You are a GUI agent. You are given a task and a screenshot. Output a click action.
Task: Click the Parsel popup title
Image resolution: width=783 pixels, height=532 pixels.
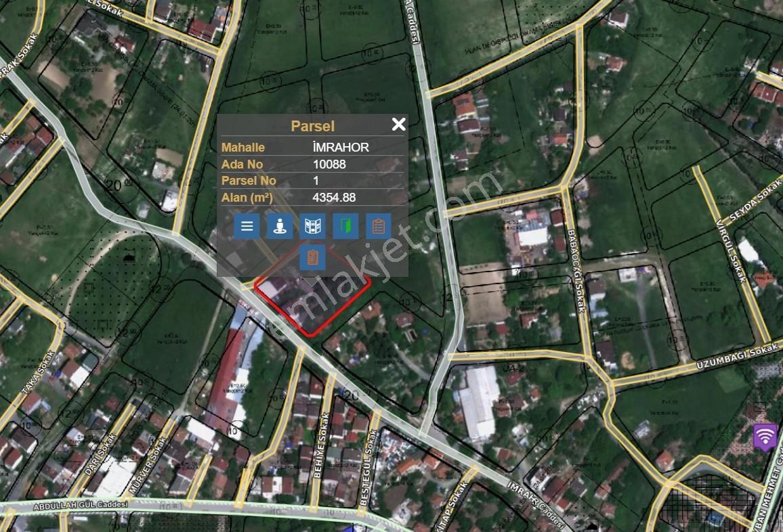313,126
